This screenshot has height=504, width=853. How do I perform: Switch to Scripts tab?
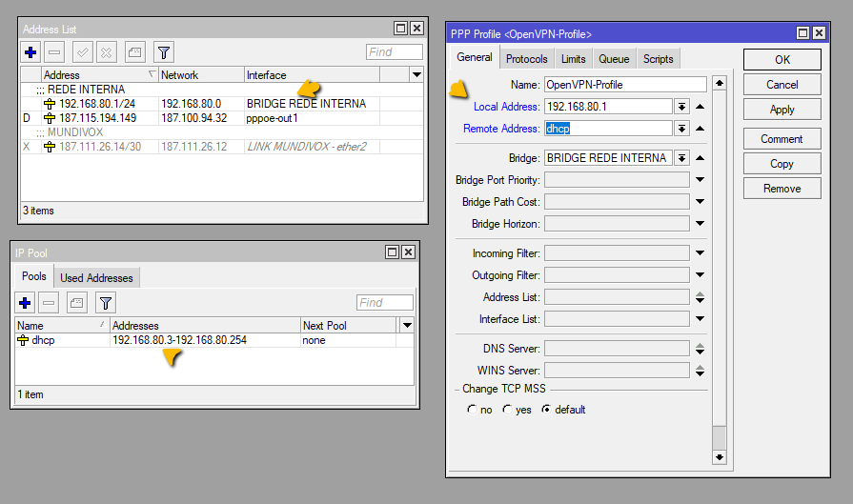point(659,59)
